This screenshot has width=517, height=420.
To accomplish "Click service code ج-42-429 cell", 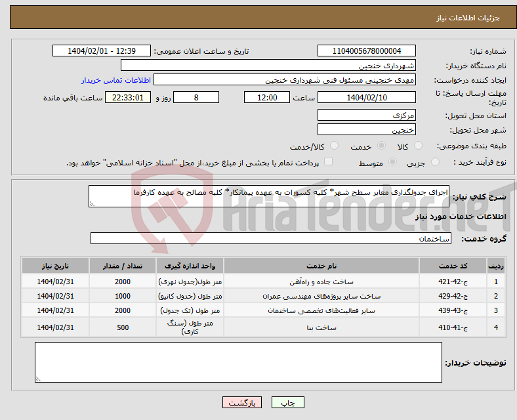I will click(x=453, y=296).
